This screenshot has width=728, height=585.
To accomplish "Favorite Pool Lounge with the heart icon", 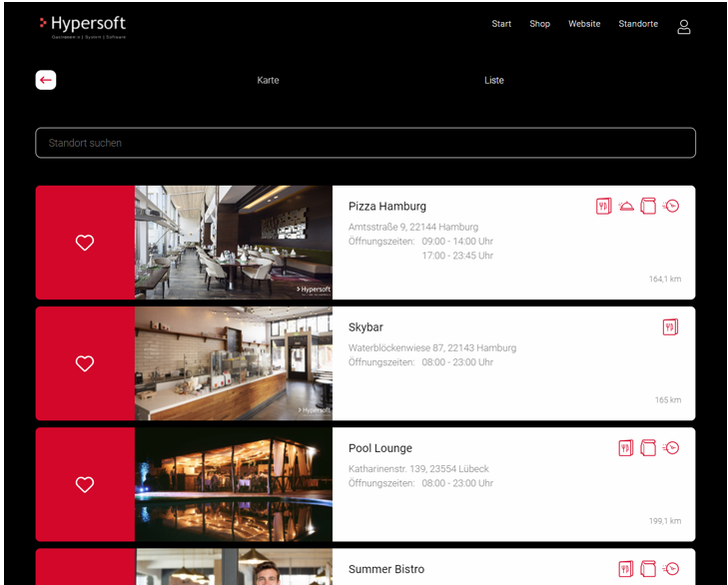I will (85, 484).
